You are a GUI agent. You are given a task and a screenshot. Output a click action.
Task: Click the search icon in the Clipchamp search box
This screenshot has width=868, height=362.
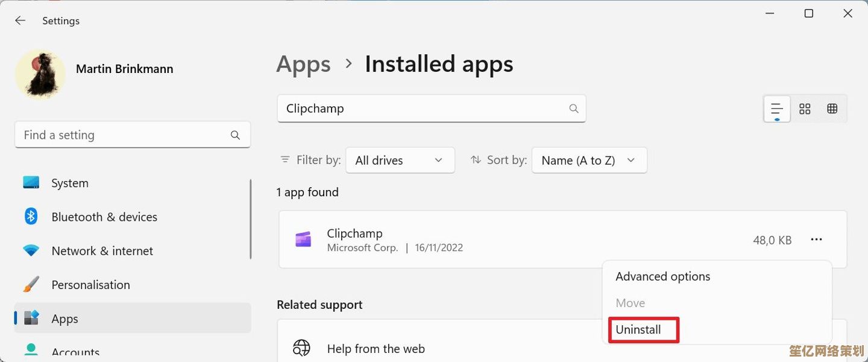click(573, 109)
